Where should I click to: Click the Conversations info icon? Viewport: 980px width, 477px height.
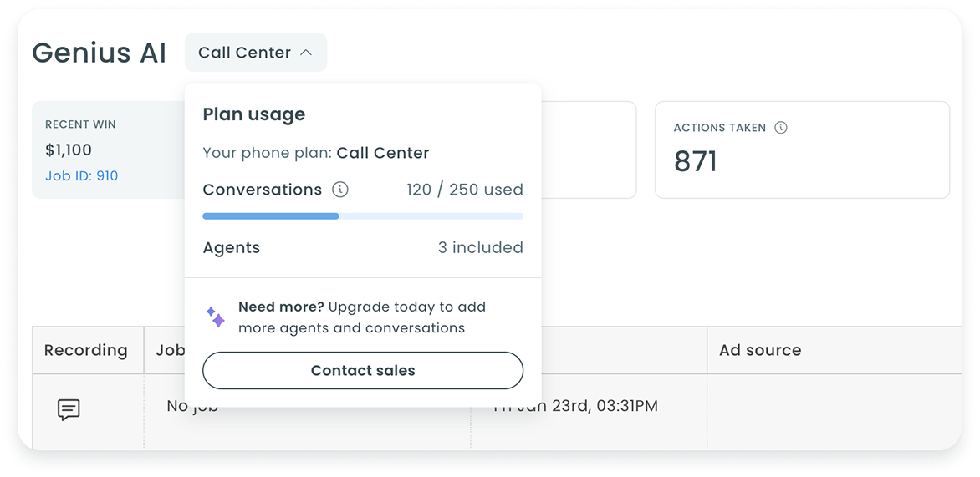340,190
